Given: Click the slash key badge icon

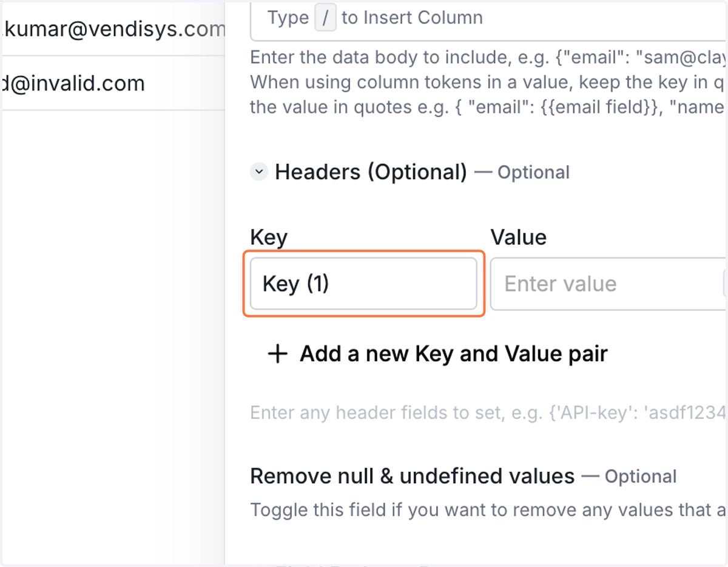Looking at the screenshot, I should [x=325, y=18].
